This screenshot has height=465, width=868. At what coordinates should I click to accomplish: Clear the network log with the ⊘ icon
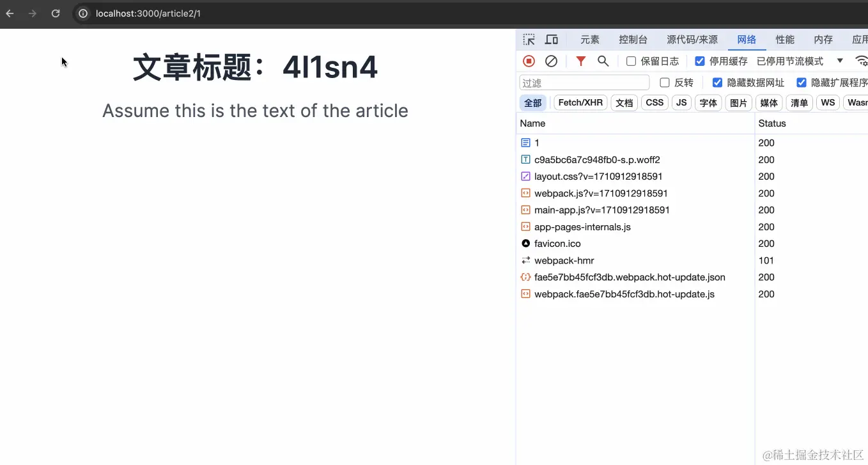coord(552,61)
